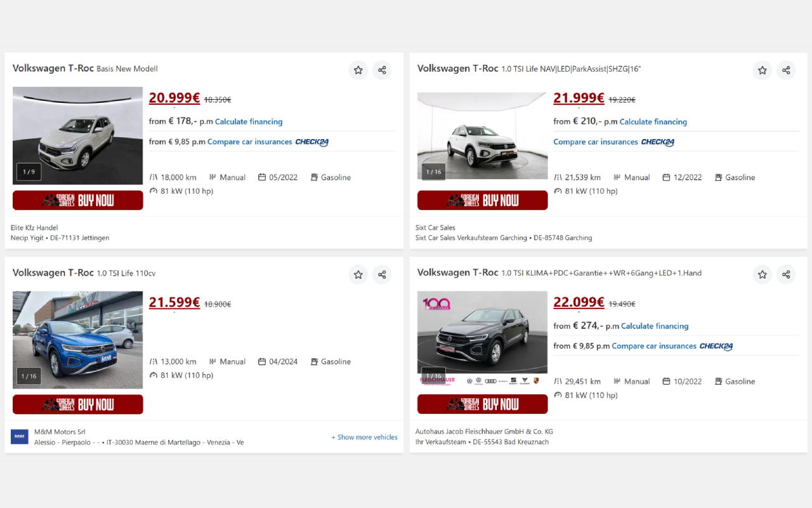The image size is (812, 508).
Task: Click the 1/9 image counter overlay
Action: tap(29, 171)
